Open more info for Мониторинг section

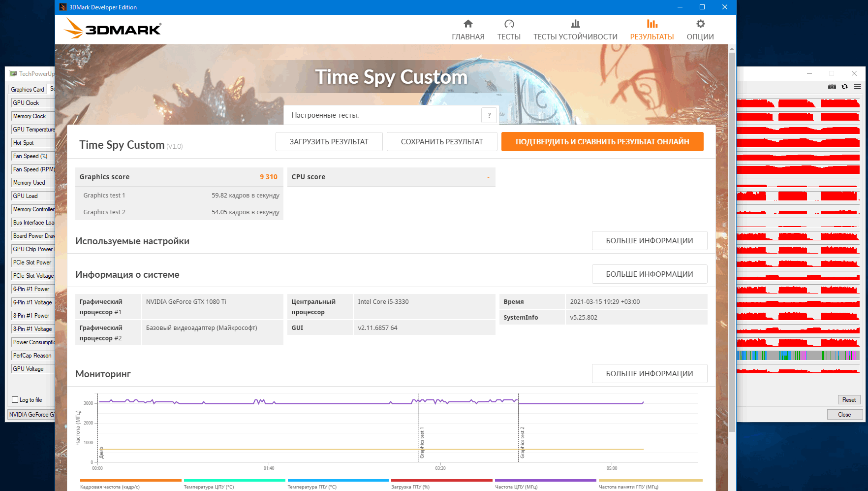[x=650, y=374]
